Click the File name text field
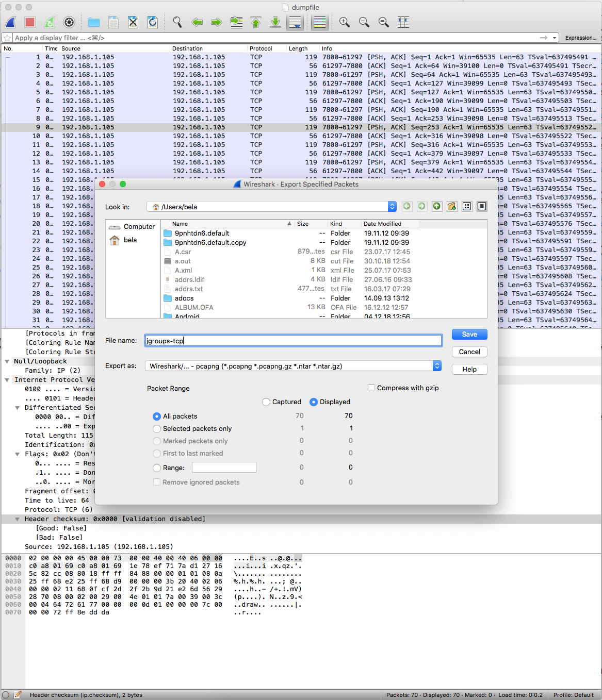The width and height of the screenshot is (602, 700). click(293, 341)
